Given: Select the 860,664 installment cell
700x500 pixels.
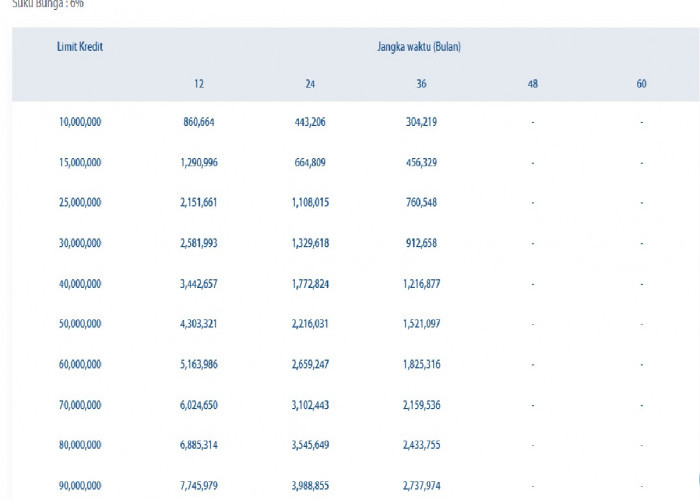Looking at the screenshot, I should pos(199,122).
